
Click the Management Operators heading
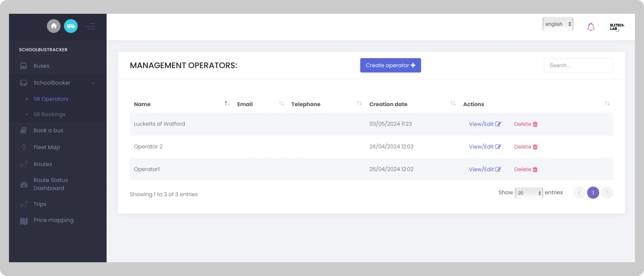pos(184,65)
